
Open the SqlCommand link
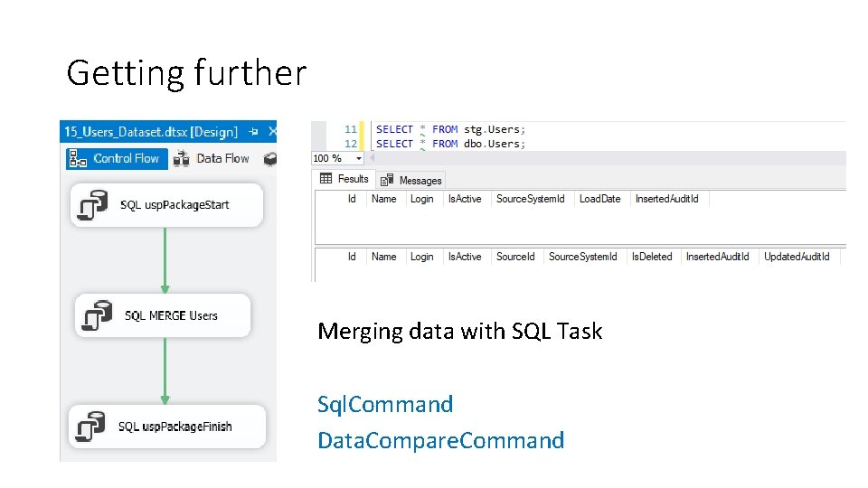(x=385, y=405)
